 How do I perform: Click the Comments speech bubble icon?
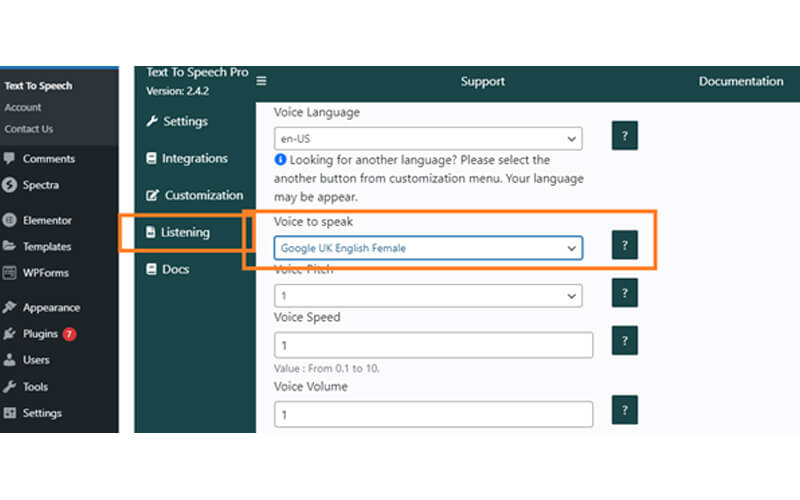click(9, 158)
